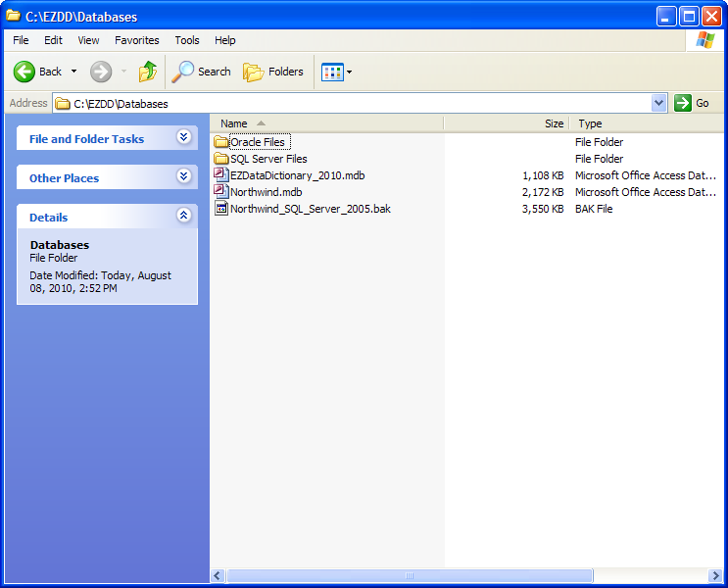Open the address bar dropdown list
This screenshot has width=728, height=588.
tap(658, 103)
